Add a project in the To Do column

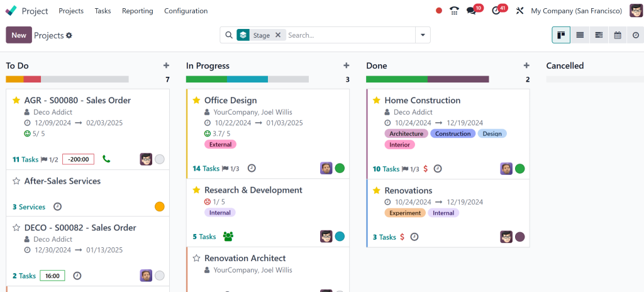pos(166,65)
